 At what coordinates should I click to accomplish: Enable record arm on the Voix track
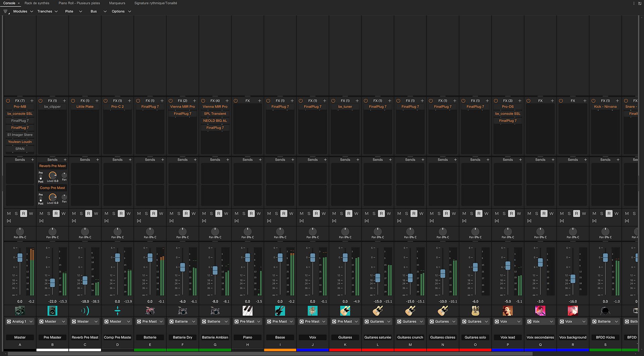(x=316, y=214)
